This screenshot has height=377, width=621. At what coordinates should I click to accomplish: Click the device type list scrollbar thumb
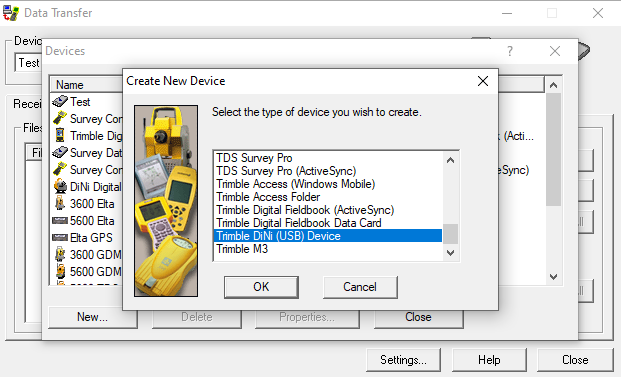[x=450, y=234]
